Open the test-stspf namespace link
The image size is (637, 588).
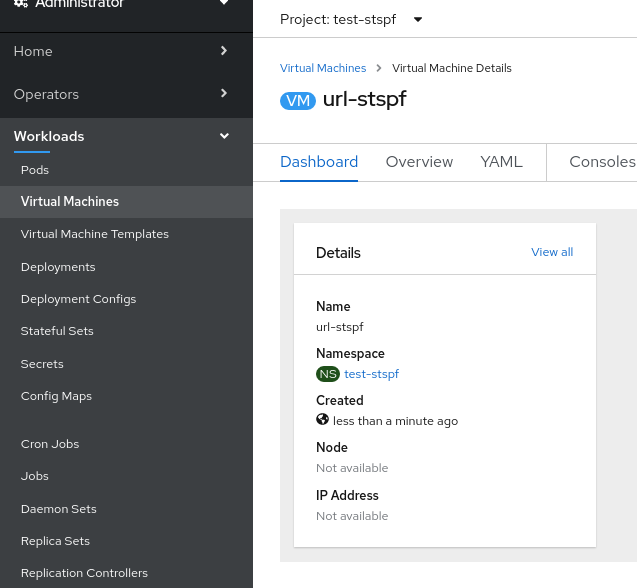[371, 374]
